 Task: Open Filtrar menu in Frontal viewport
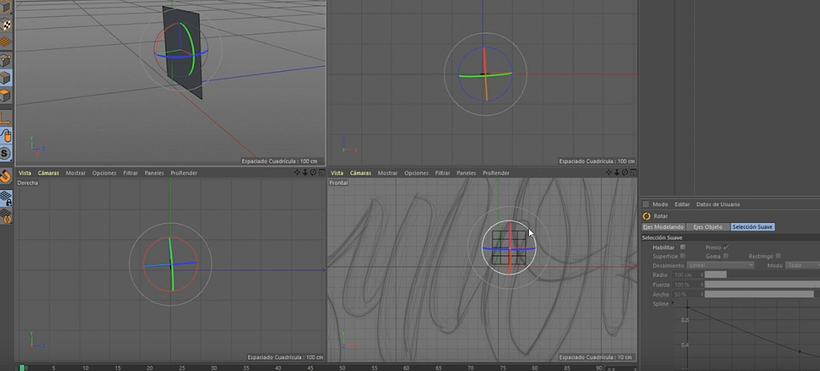pos(442,173)
